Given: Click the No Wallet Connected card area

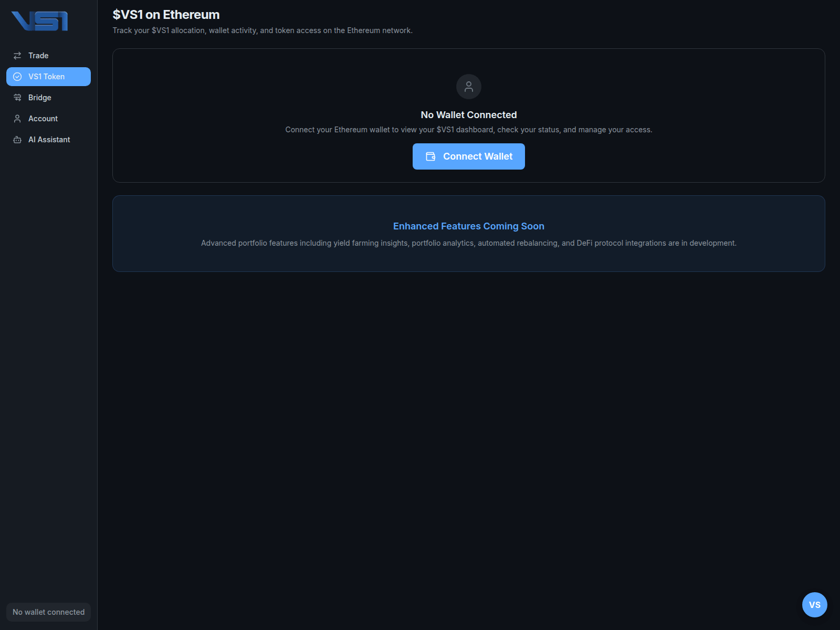Looking at the screenshot, I should tap(468, 115).
